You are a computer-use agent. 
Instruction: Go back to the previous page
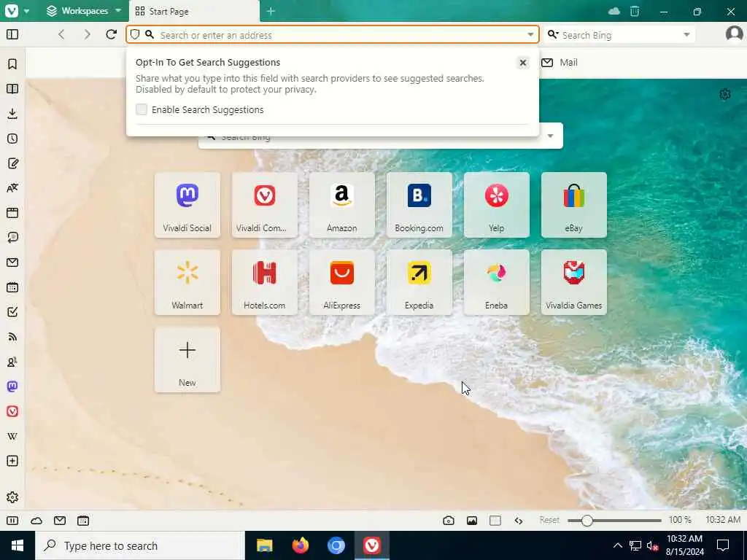[x=61, y=34]
